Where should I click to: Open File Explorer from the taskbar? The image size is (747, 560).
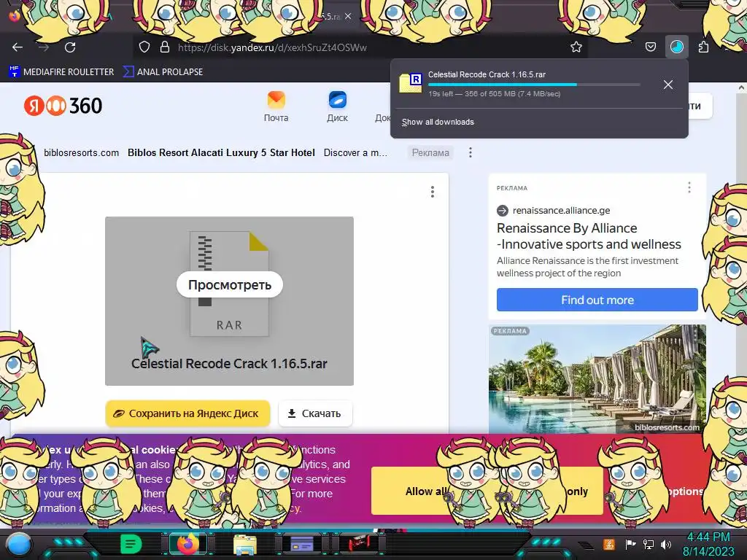click(245, 544)
